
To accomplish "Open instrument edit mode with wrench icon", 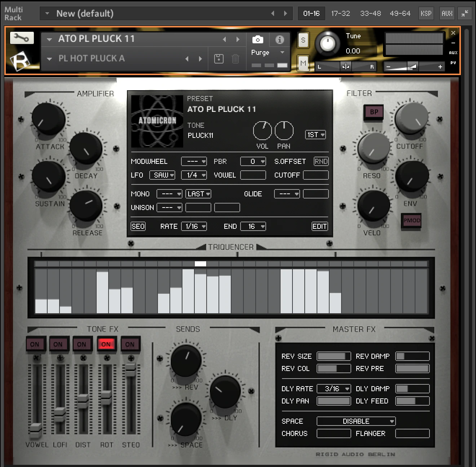I will point(22,38).
